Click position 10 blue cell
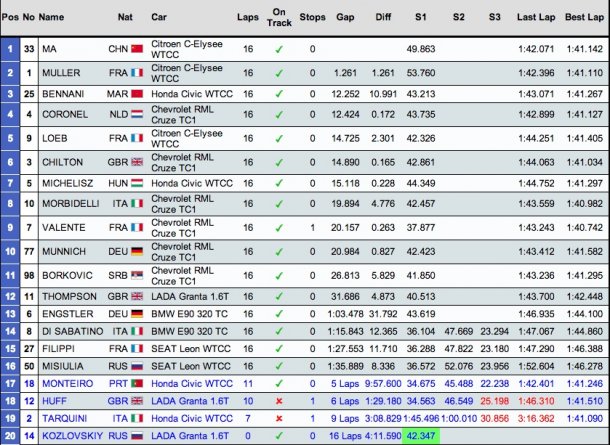 10,251
